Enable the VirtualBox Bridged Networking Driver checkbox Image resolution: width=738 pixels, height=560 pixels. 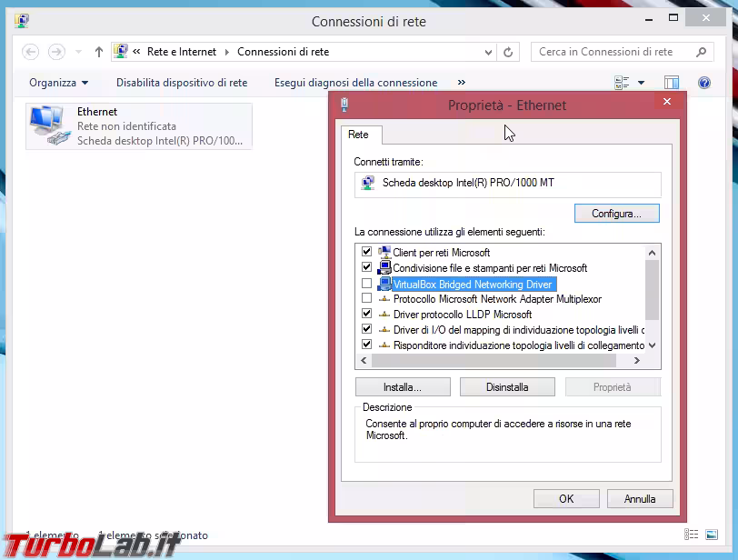click(367, 283)
